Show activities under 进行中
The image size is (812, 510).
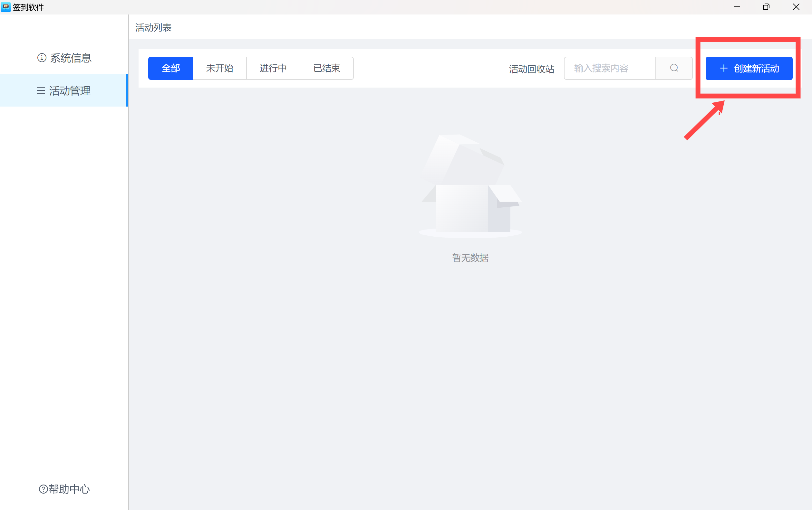coord(273,68)
